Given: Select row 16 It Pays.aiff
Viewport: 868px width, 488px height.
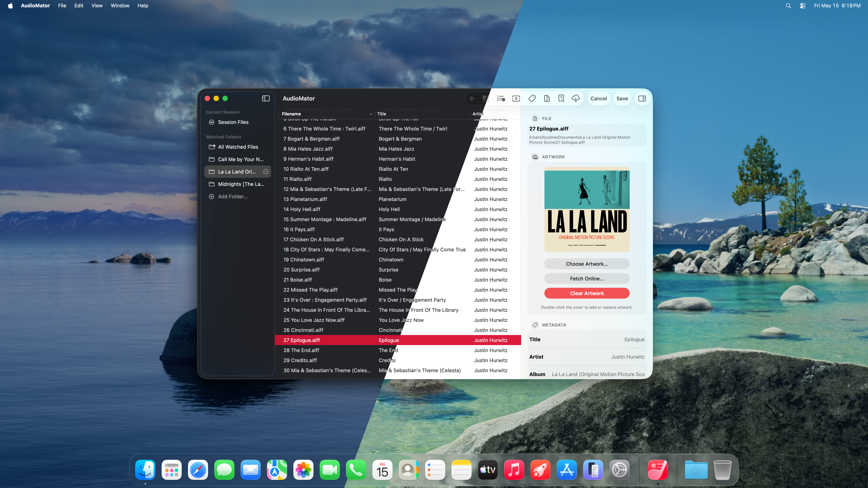Looking at the screenshot, I should 398,229.
